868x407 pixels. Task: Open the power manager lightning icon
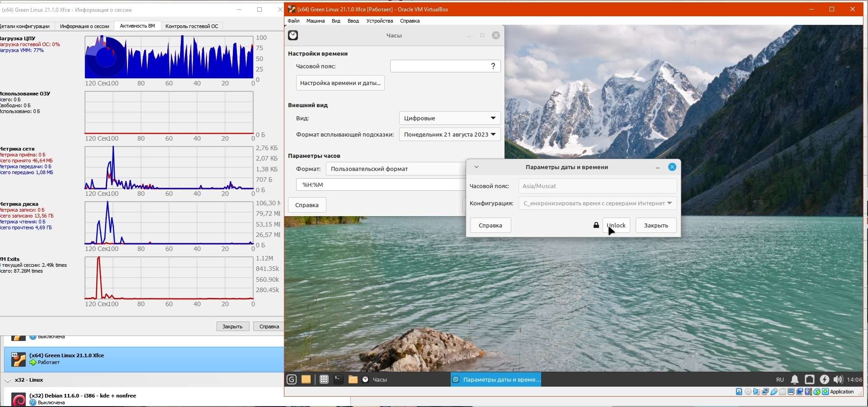pyautogui.click(x=824, y=379)
